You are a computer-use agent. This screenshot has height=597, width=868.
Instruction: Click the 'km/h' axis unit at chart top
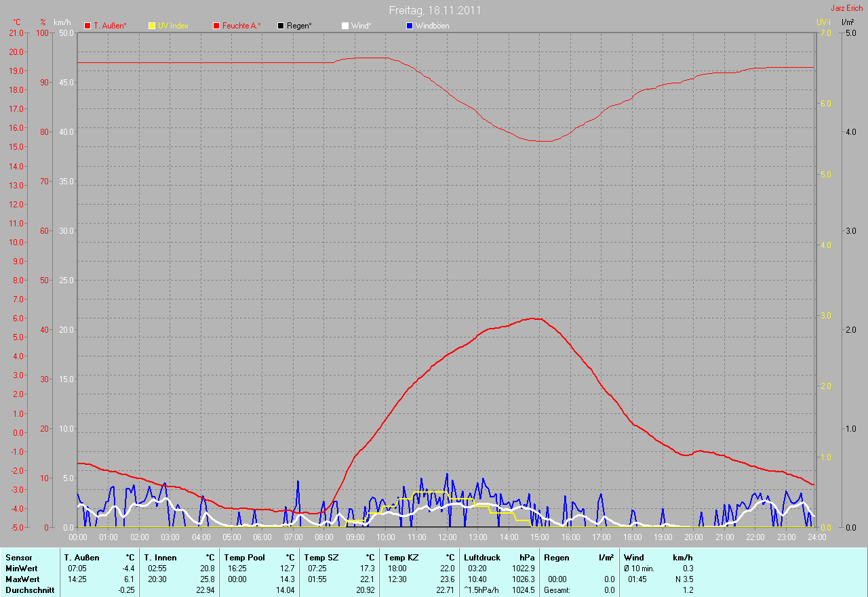point(62,22)
